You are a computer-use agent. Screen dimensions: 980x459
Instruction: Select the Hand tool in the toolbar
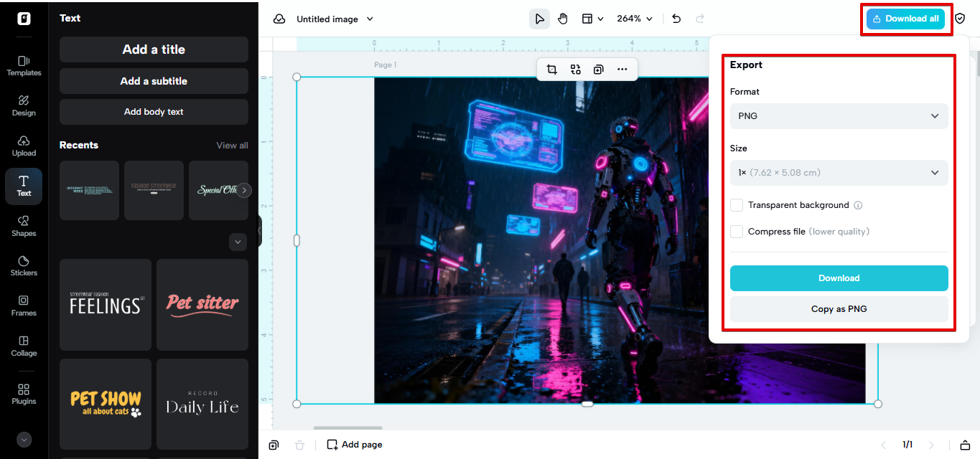click(x=563, y=19)
